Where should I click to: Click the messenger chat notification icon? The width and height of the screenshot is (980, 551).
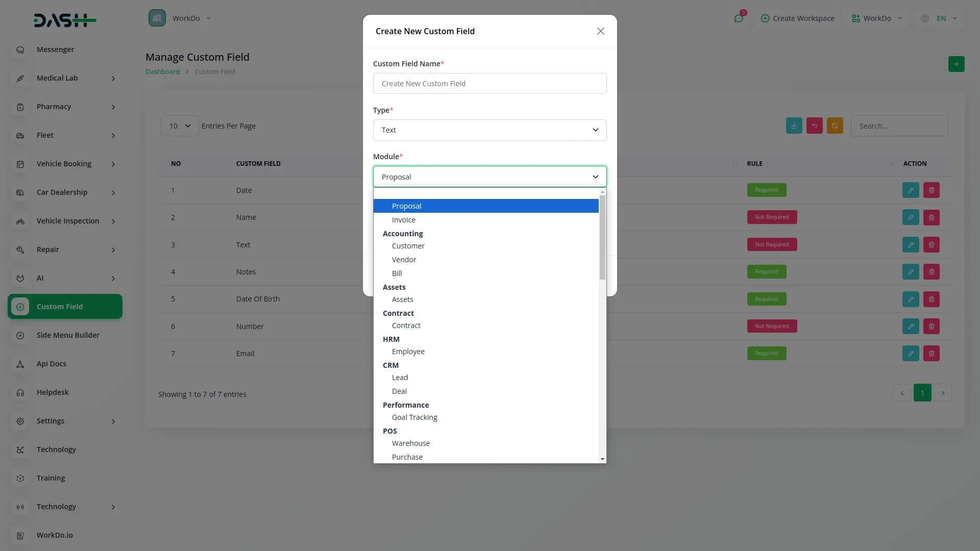[738, 18]
